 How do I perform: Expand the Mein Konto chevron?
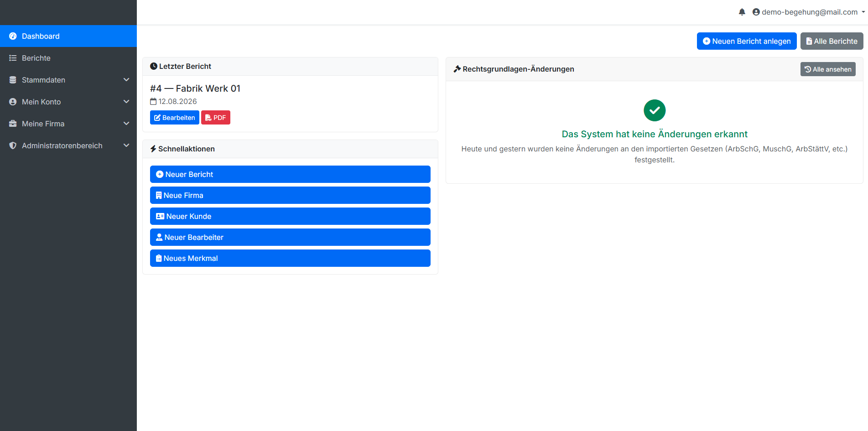click(126, 102)
